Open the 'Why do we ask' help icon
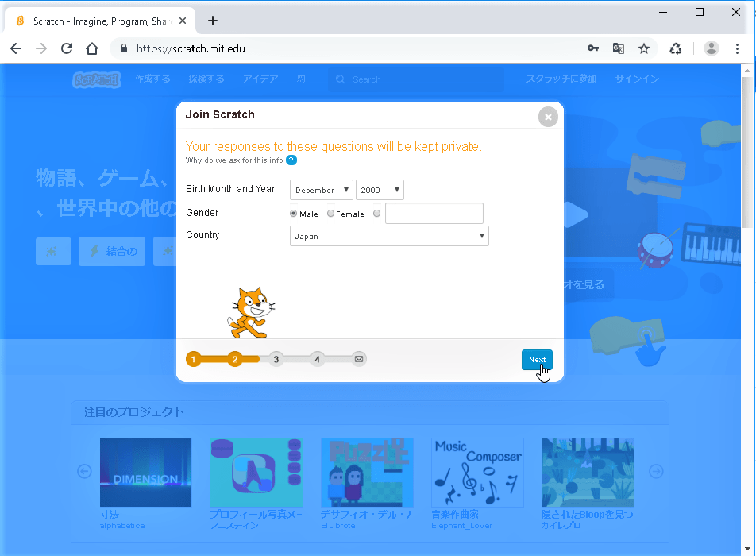This screenshot has height=556, width=756. click(291, 160)
